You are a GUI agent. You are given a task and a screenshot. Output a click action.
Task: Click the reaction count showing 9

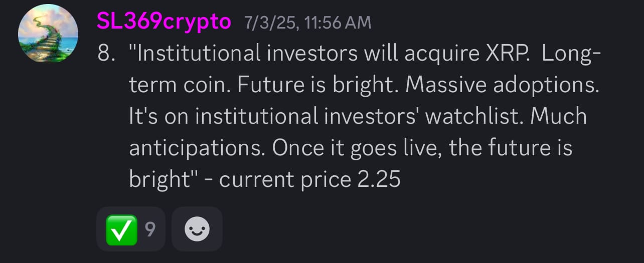[150, 229]
